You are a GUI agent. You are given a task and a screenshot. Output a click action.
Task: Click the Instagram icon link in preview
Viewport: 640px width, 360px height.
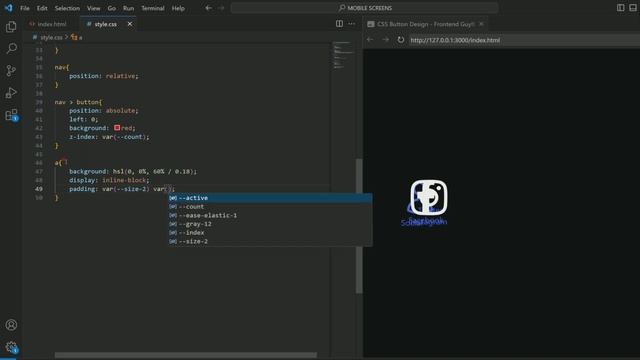429,198
